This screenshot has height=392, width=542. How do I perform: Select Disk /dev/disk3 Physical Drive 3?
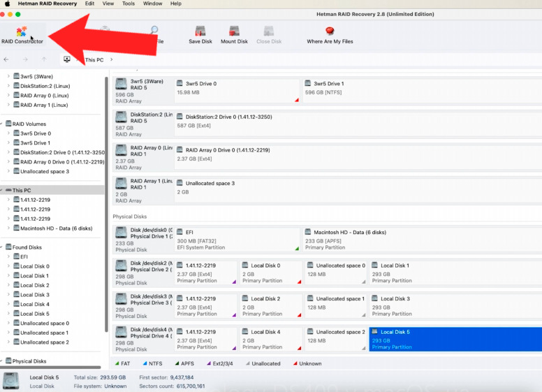coord(142,306)
